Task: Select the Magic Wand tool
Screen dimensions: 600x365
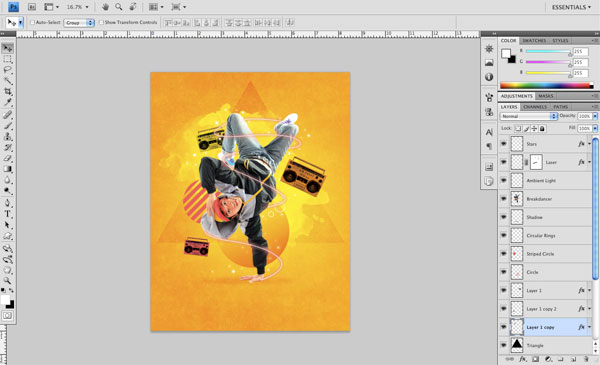Action: [x=7, y=80]
